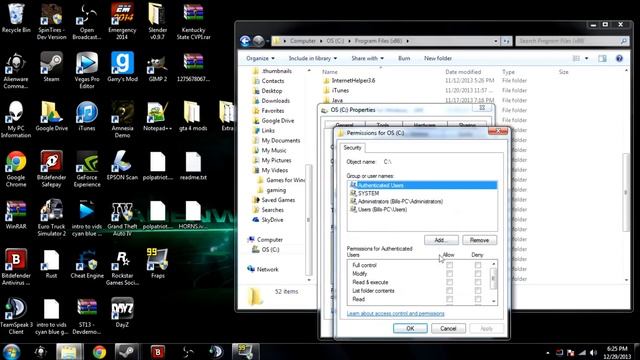Click the taskbar clock
The width and height of the screenshot is (640, 360).
point(617,352)
